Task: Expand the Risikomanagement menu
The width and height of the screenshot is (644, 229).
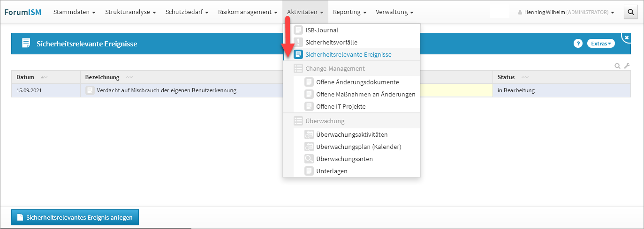Action: pyautogui.click(x=248, y=12)
